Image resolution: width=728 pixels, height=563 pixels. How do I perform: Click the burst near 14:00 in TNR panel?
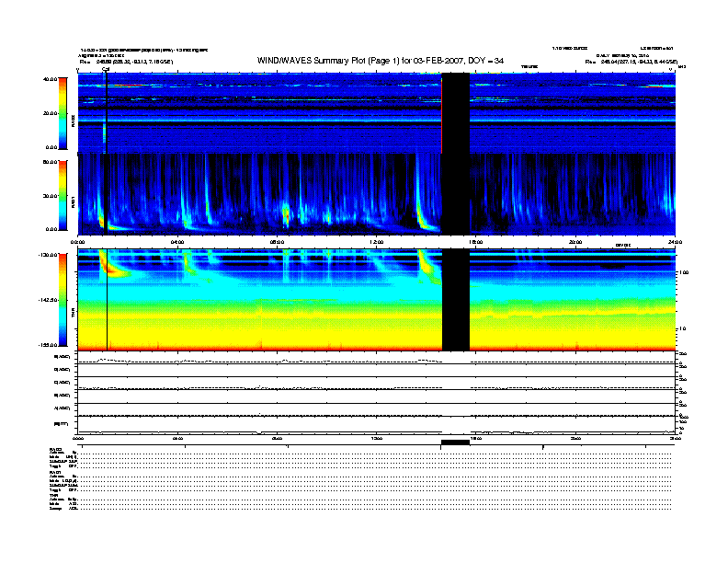coord(427,267)
